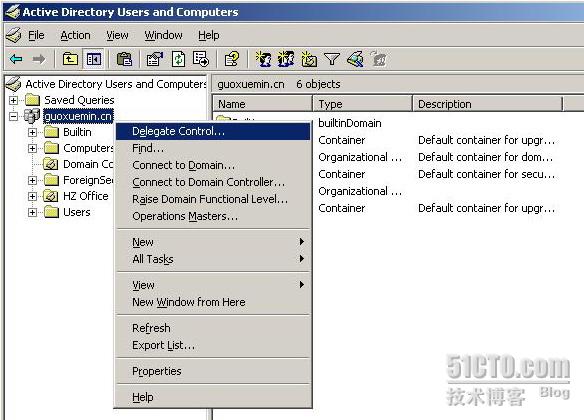The image size is (584, 420).
Task: Click the HZ Office organizational unit icon
Action: [x=51, y=196]
